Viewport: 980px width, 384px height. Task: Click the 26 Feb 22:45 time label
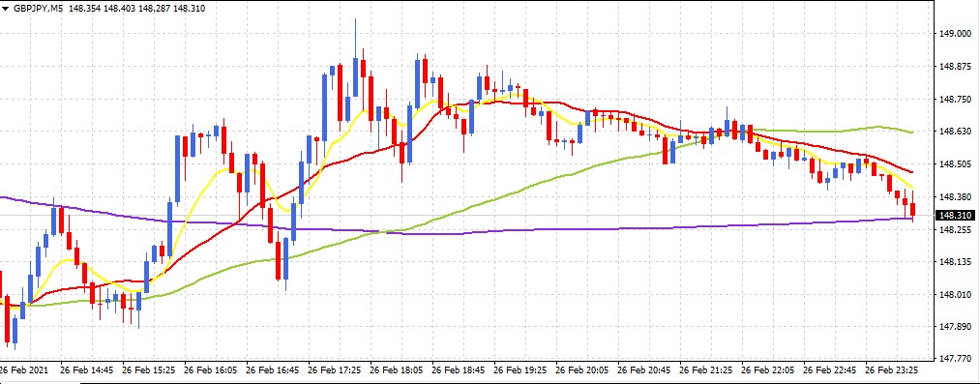[x=829, y=369]
